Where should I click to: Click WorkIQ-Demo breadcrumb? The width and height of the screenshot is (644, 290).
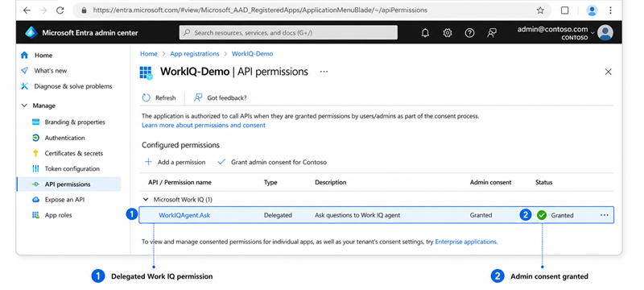tap(252, 54)
